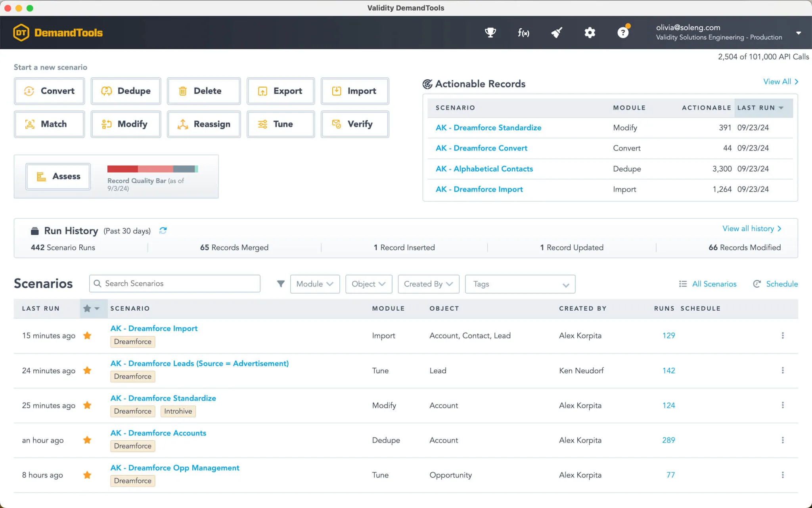Image resolution: width=812 pixels, height=508 pixels.
Task: Sort by Scenario column header
Action: tap(130, 308)
